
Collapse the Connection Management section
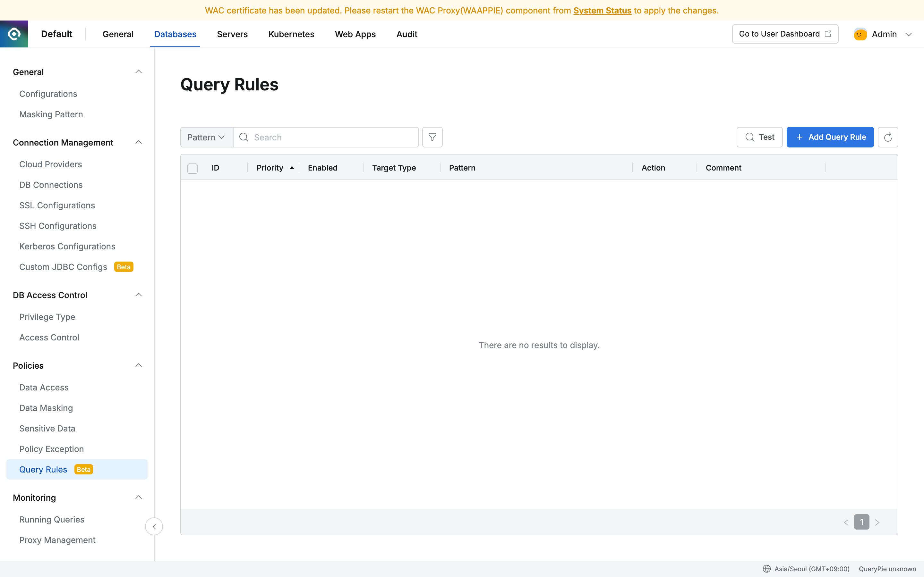tap(139, 142)
